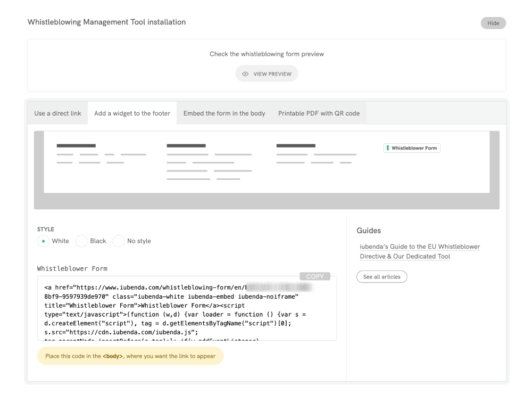The image size is (532, 395).
Task: Switch to Use a direct link tab
Action: coord(57,113)
